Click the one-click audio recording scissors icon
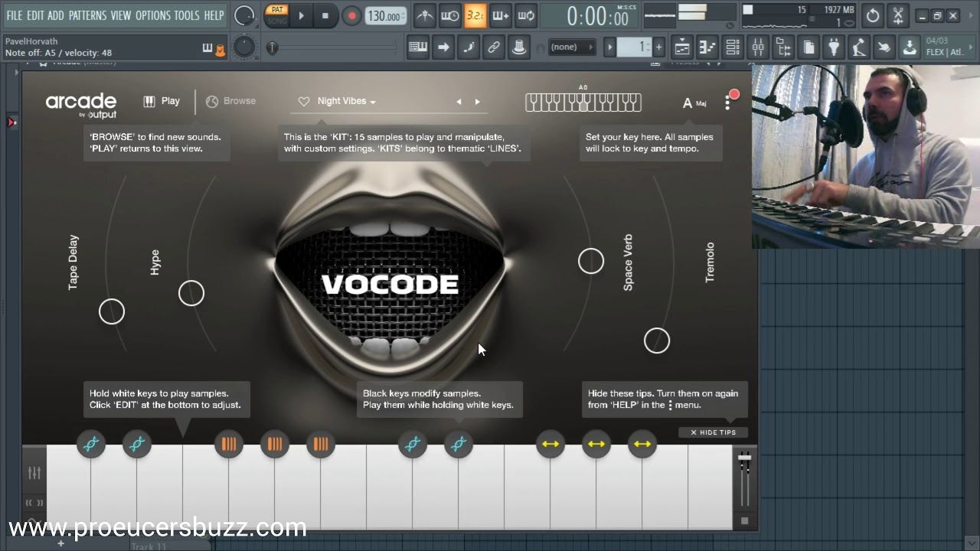 coord(898,15)
